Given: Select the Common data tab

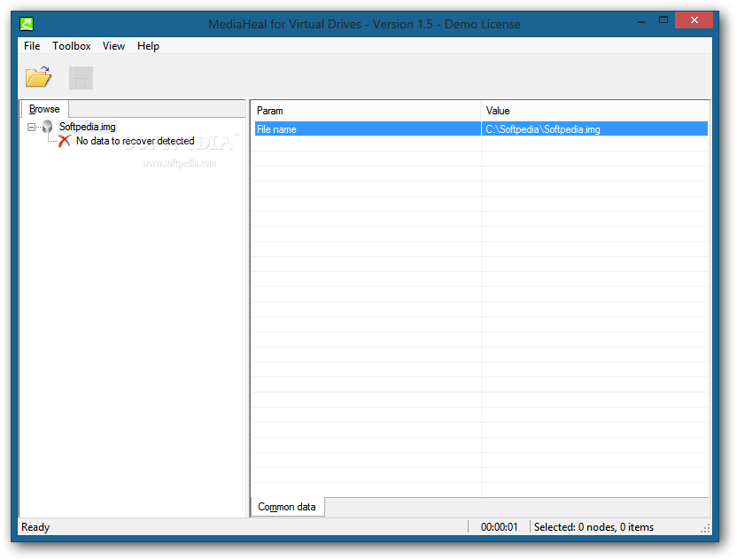Looking at the screenshot, I should tap(287, 507).
